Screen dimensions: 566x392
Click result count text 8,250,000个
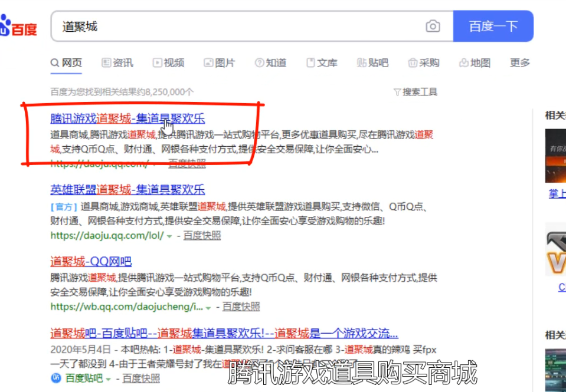coord(169,92)
